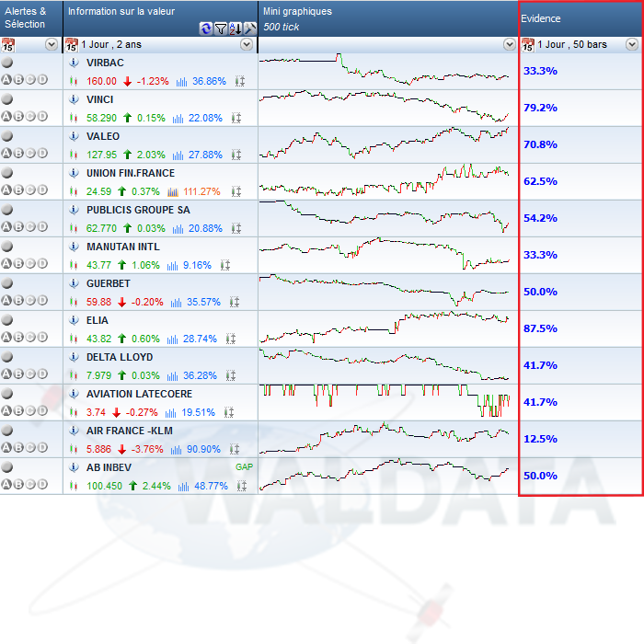Click the 87.5% evidence value for ELIA
The height and width of the screenshot is (644, 644).
(541, 328)
